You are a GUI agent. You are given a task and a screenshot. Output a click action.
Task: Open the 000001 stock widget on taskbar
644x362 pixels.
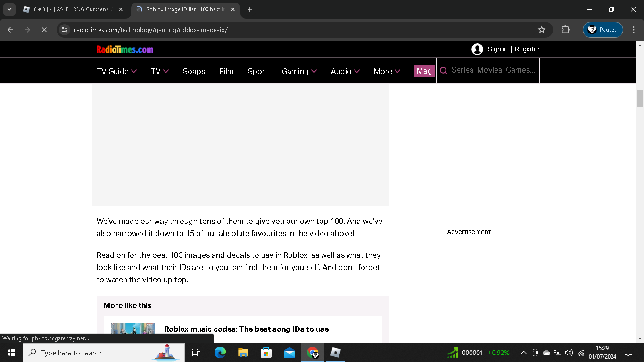(x=478, y=353)
